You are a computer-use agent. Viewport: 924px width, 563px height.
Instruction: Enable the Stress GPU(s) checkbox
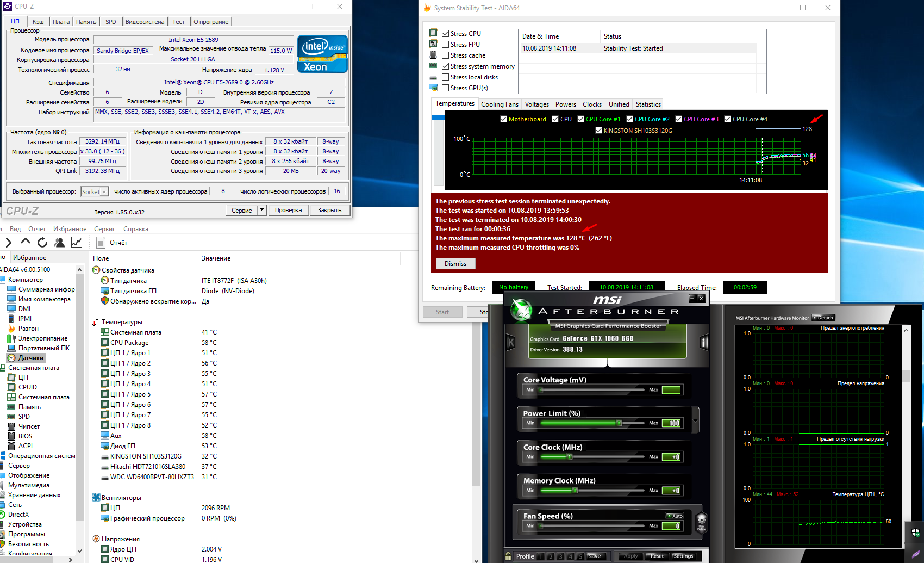(446, 88)
